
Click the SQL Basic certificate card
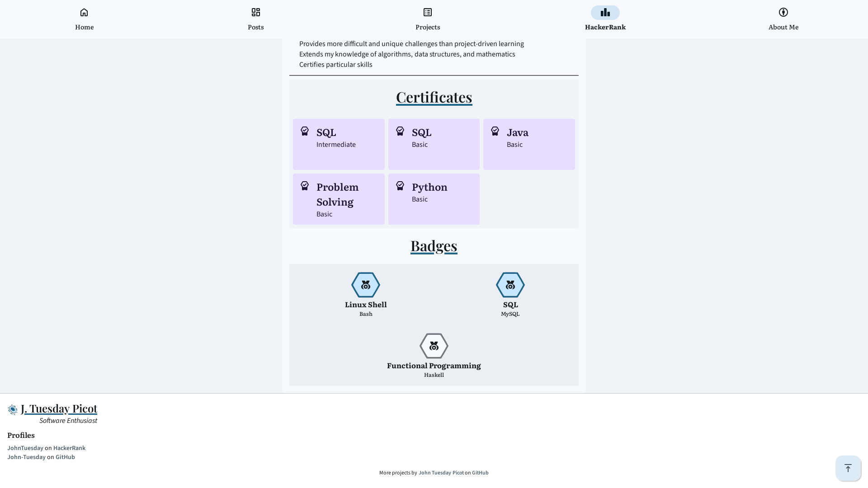(434, 144)
